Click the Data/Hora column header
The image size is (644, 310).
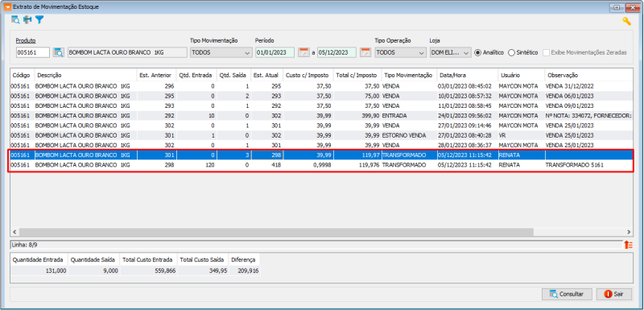pos(468,75)
